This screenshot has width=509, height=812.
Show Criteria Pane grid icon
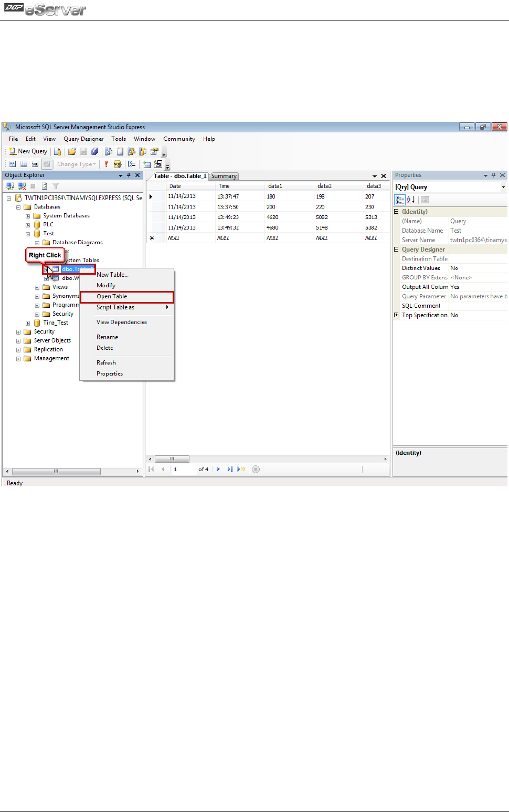click(24, 164)
